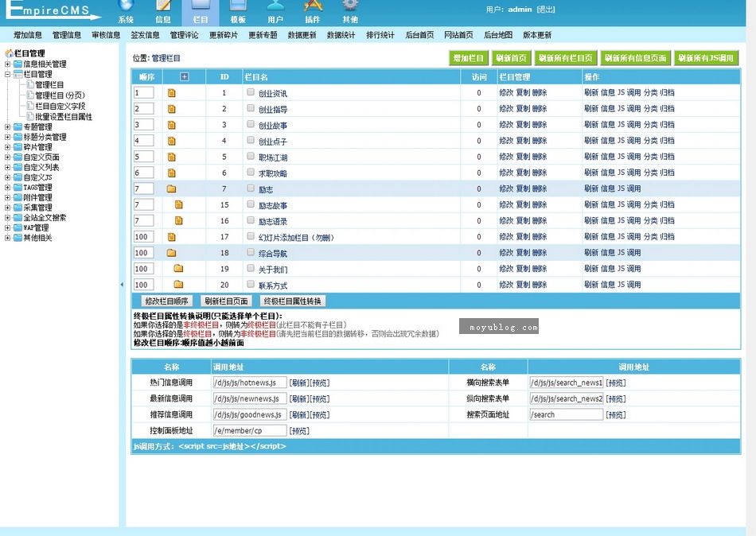This screenshot has height=536, width=756.
Task: Check the 综合导航 checkbox
Action: [251, 252]
